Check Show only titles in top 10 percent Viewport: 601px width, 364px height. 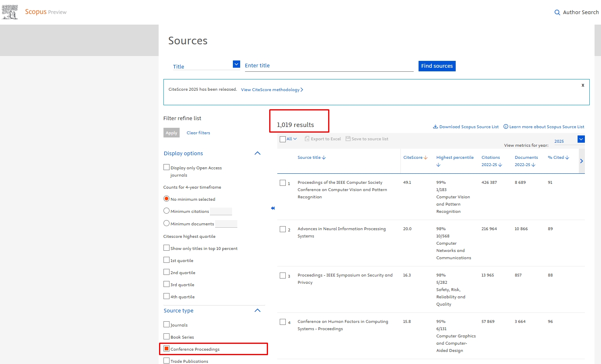(x=166, y=248)
